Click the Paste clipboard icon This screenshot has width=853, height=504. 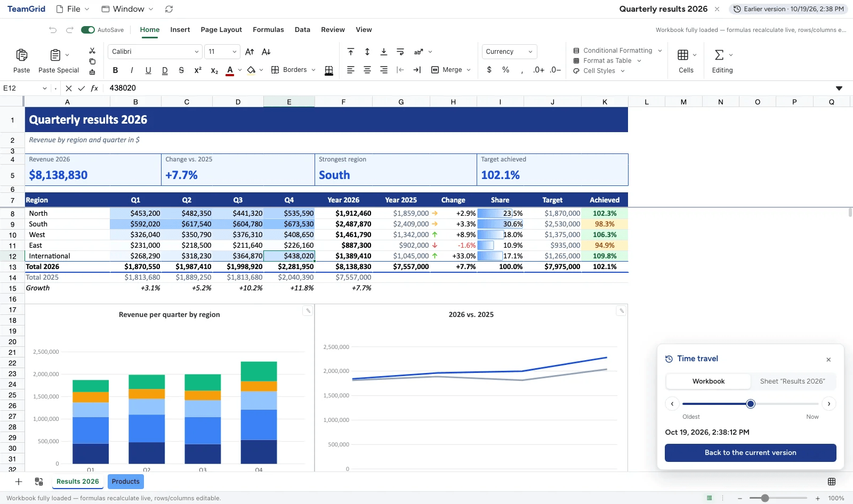pyautogui.click(x=22, y=55)
